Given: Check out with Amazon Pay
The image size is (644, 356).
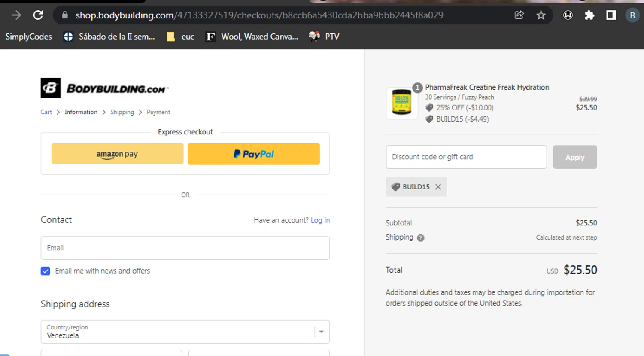Looking at the screenshot, I should tap(117, 154).
